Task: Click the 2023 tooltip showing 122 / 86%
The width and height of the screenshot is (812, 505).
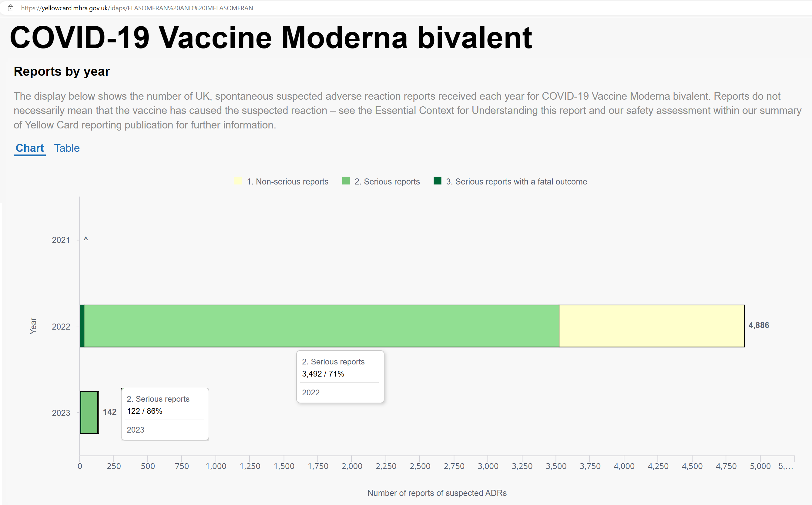Action: coord(165,414)
